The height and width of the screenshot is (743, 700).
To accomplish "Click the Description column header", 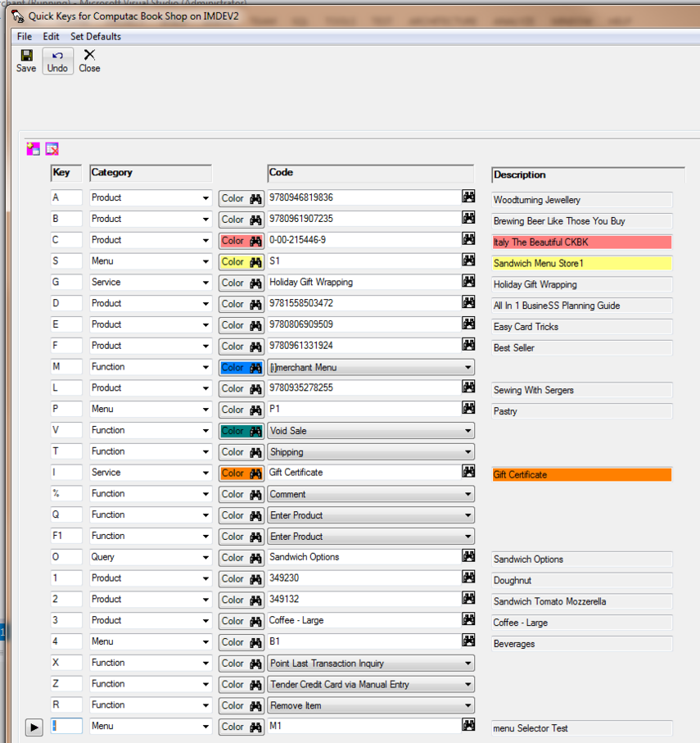I will click(588, 174).
